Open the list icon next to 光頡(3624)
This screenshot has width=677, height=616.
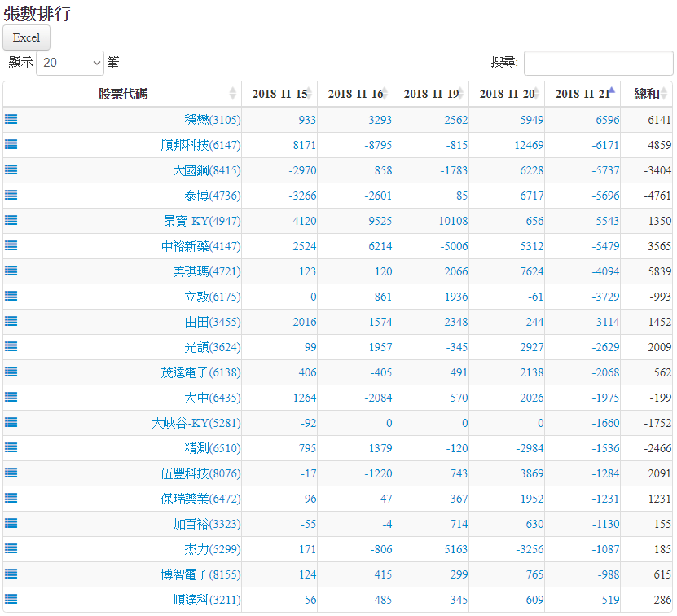11,346
